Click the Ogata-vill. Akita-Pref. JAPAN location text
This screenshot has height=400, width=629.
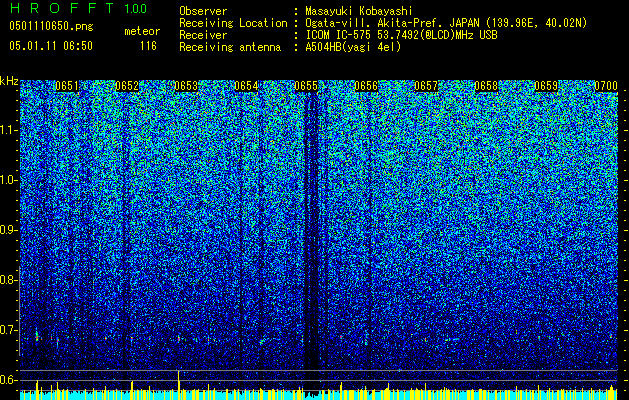tap(446, 23)
